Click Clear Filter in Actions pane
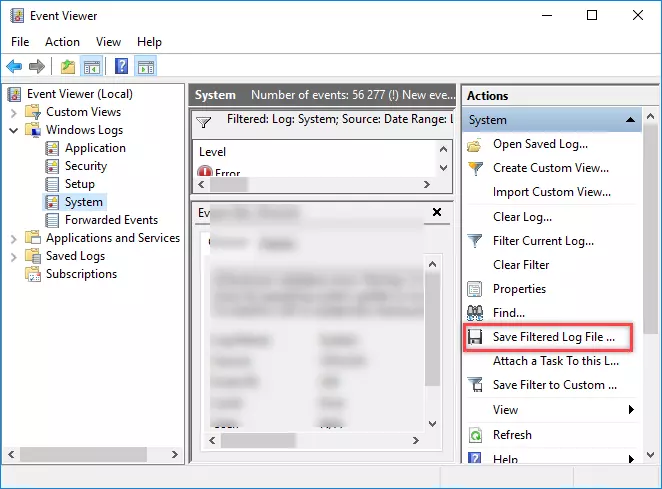 [521, 265]
